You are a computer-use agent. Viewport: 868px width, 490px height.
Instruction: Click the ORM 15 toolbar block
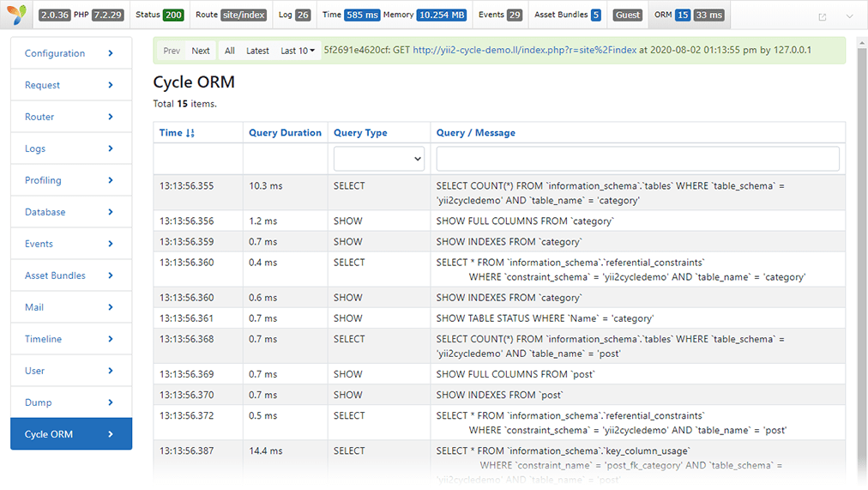click(x=690, y=15)
